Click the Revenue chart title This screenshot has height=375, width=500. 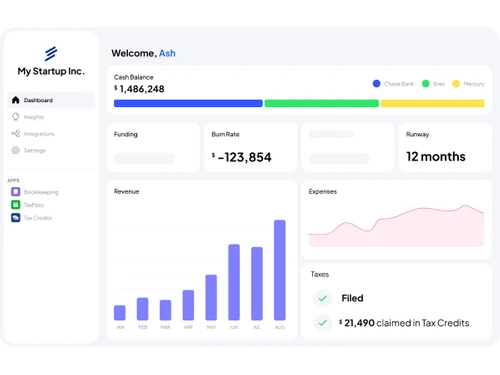pyautogui.click(x=126, y=191)
